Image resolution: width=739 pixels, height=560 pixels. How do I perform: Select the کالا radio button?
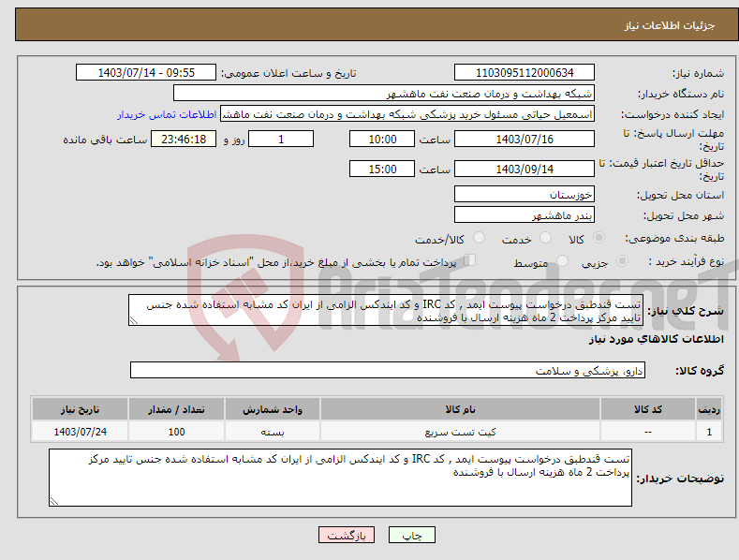(599, 238)
